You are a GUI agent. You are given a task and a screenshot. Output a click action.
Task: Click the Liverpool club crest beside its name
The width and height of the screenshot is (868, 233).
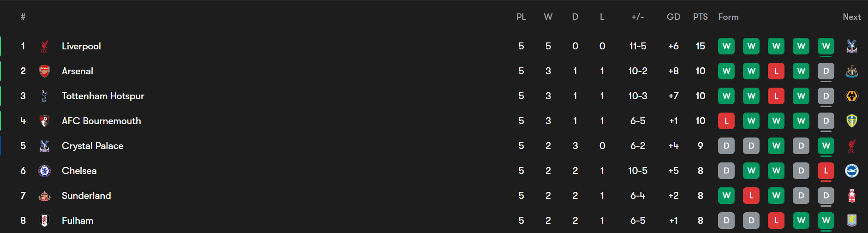44,46
